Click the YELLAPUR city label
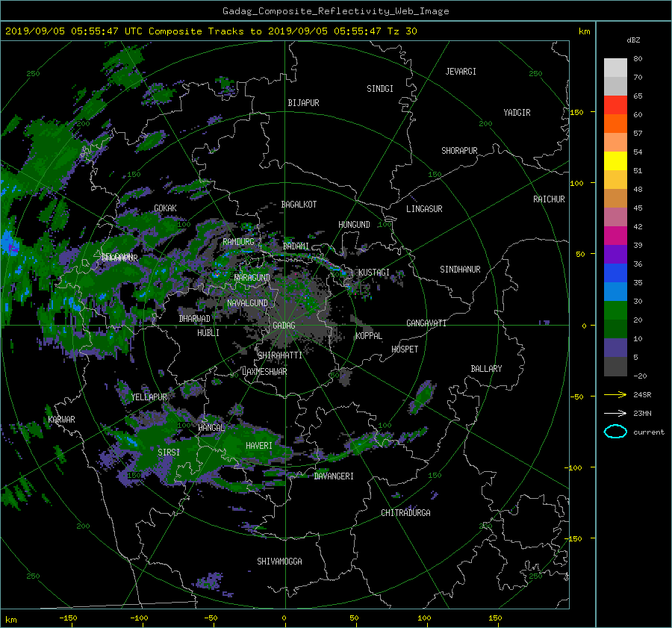 [149, 397]
